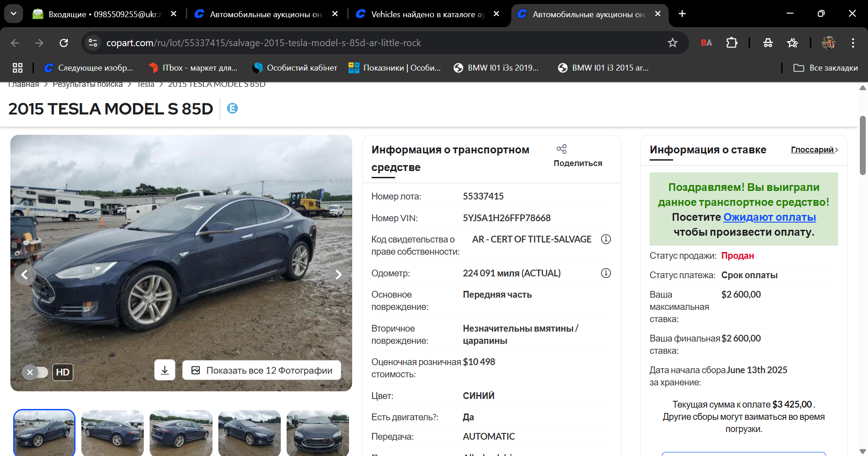Click the Share (Поделиться) icon

[561, 149]
